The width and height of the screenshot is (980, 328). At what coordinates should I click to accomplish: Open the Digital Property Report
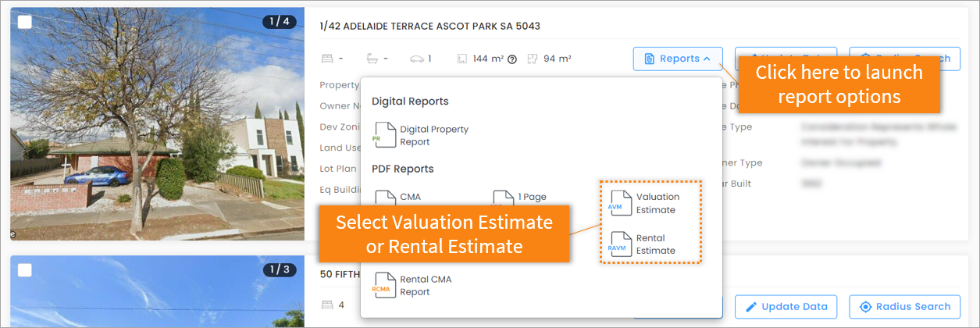click(422, 135)
